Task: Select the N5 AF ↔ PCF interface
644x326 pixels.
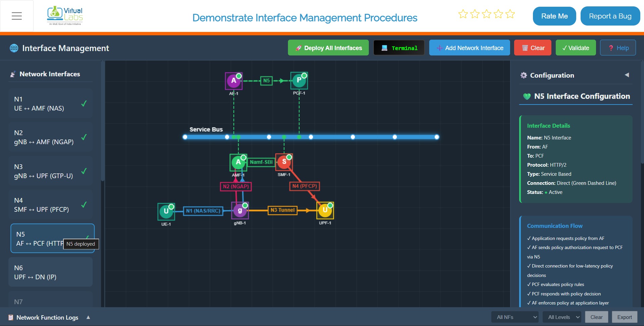Action: click(x=52, y=238)
